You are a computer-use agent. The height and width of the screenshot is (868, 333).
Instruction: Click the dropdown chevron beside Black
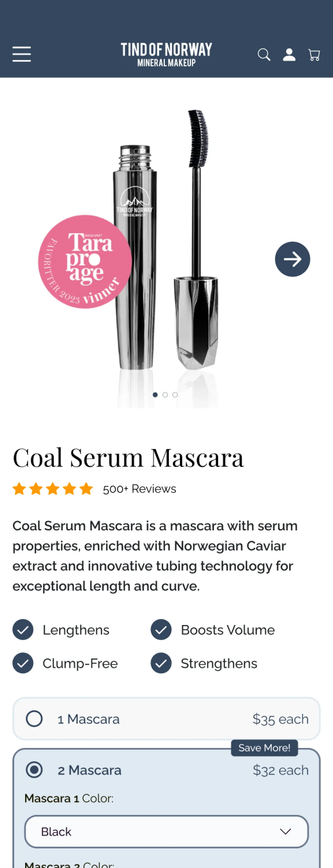285,832
